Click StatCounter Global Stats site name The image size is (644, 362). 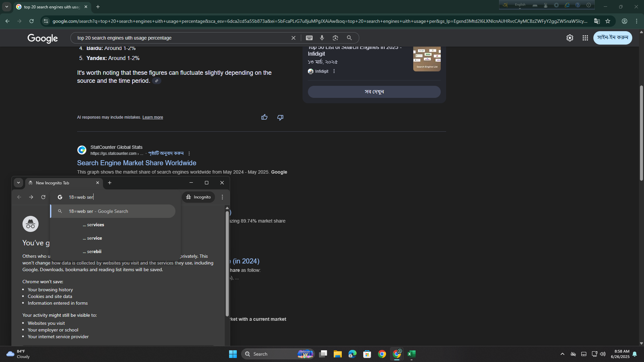(116, 147)
